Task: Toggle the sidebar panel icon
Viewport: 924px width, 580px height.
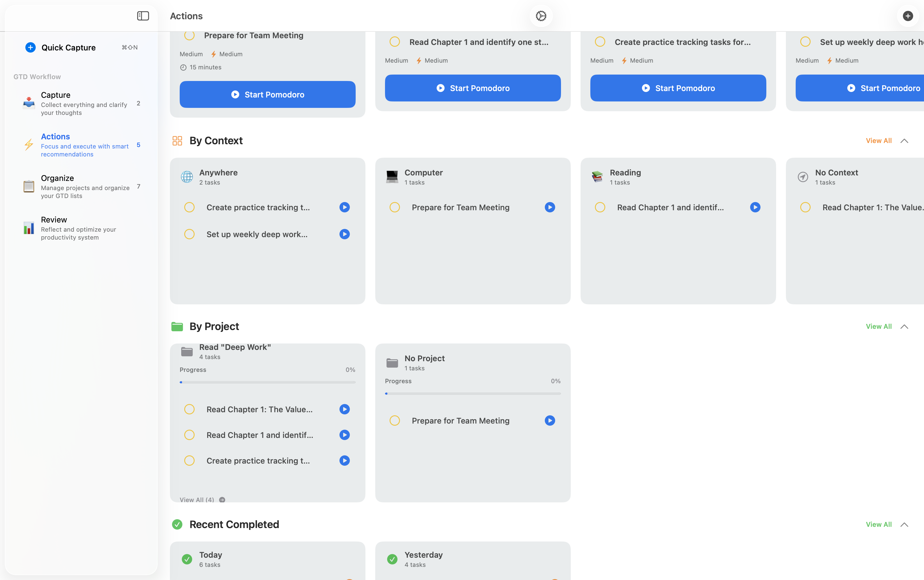Action: (x=143, y=16)
